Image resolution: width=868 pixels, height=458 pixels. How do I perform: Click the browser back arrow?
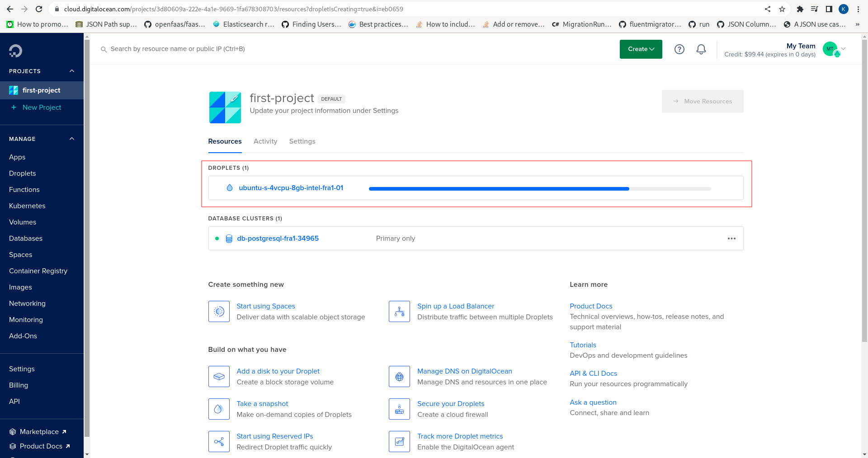[10, 9]
